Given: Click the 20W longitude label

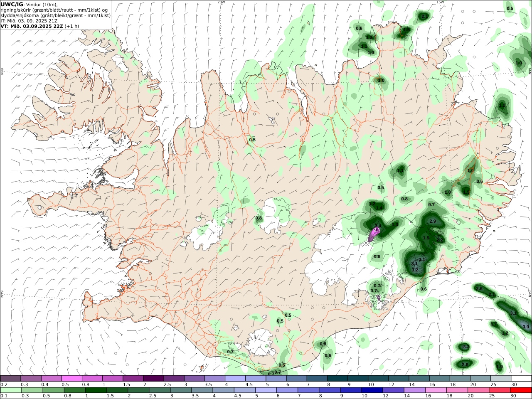Looking at the screenshot, I should click(222, 2).
